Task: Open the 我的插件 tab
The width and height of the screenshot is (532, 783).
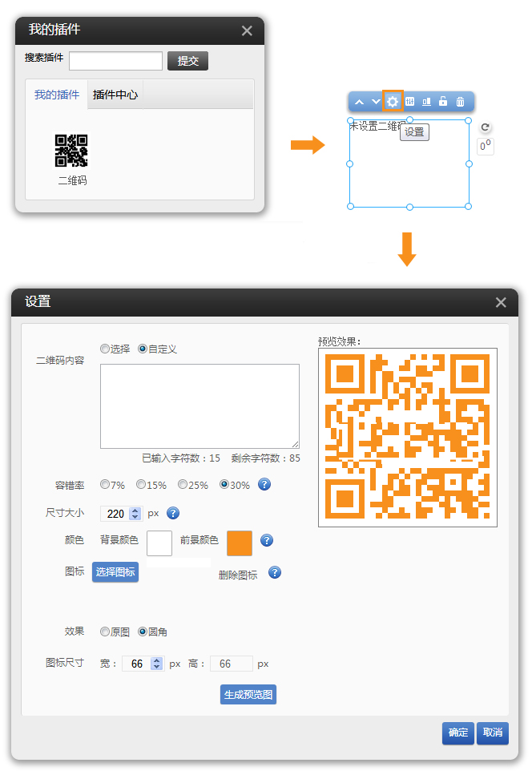Action: 57,95
